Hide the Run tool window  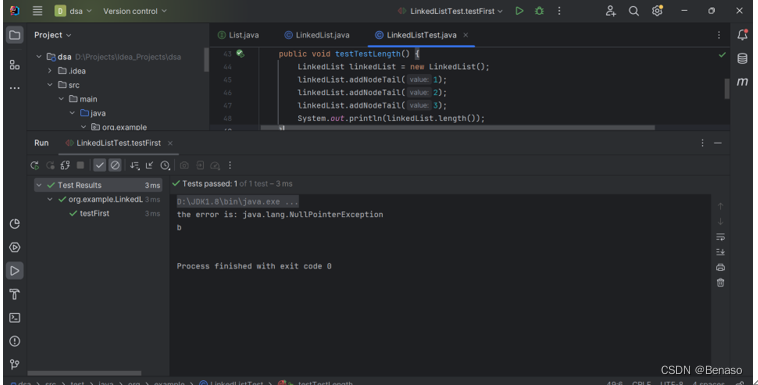coord(718,143)
